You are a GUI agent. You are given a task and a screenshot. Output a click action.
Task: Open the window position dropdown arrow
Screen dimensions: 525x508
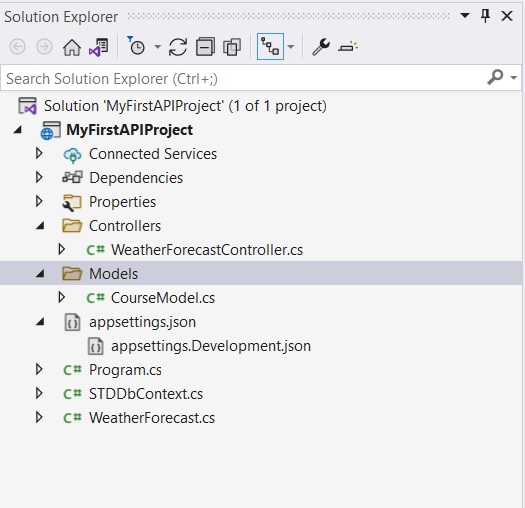pyautogui.click(x=465, y=15)
